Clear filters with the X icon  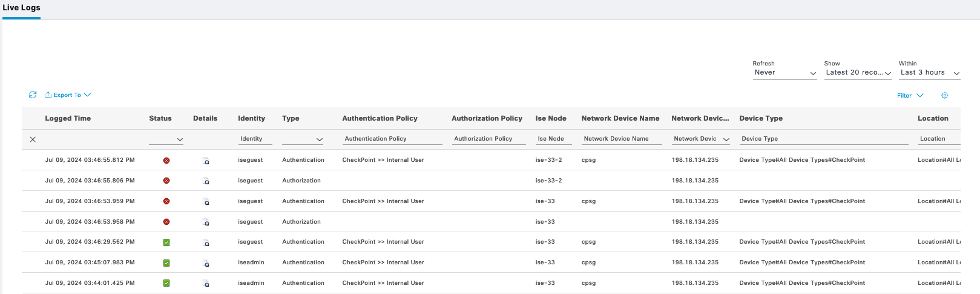pos(33,139)
